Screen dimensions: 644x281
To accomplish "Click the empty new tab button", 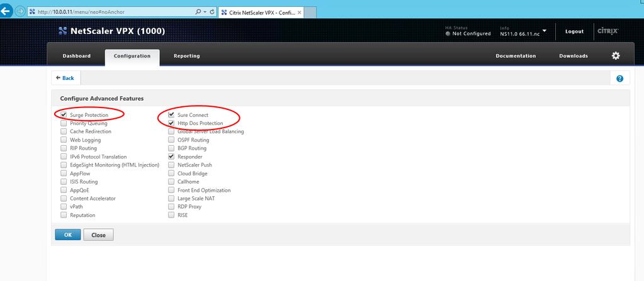I will click(x=310, y=13).
